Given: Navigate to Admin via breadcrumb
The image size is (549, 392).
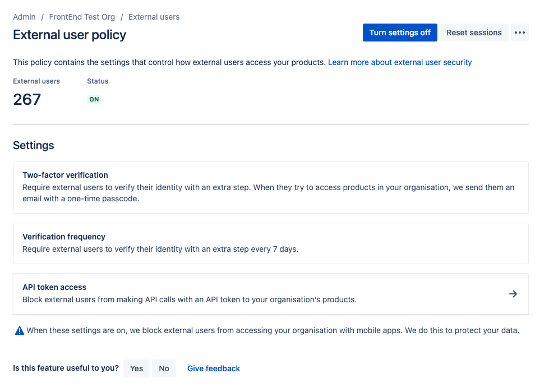Looking at the screenshot, I should point(24,17).
